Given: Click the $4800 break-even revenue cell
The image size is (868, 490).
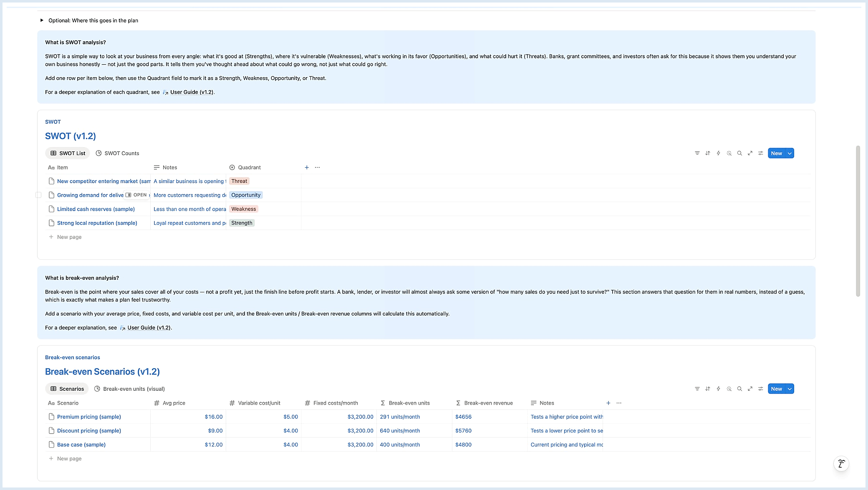Looking at the screenshot, I should tap(490, 445).
